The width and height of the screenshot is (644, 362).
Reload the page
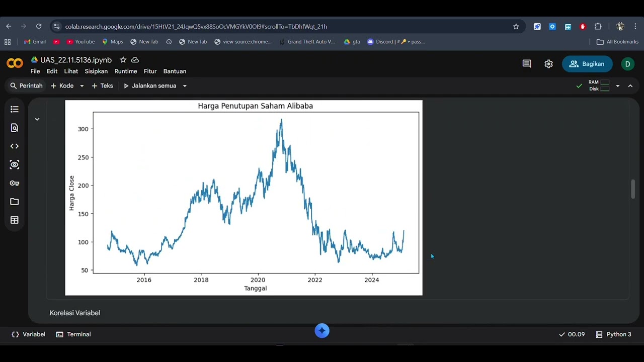coord(39,27)
